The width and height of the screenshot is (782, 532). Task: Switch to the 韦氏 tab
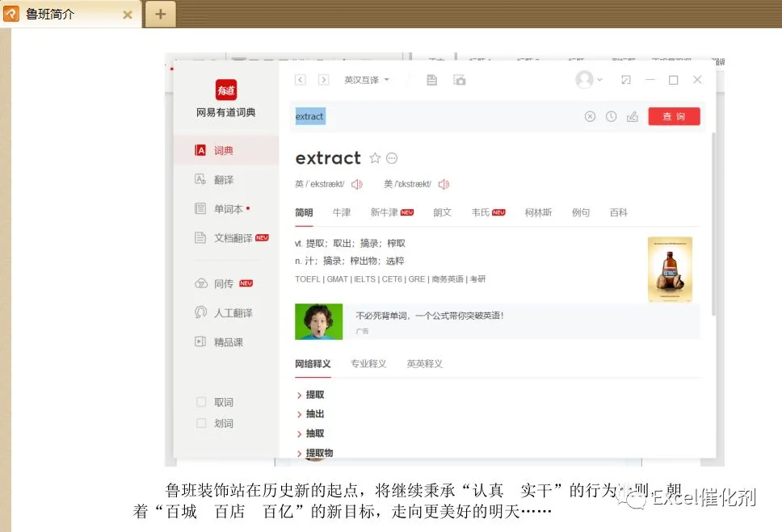(x=488, y=213)
